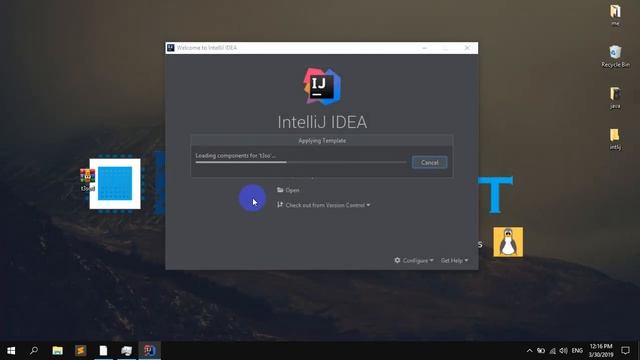Click the Loading components status text
Viewport: 640px width, 360px height.
236,156
